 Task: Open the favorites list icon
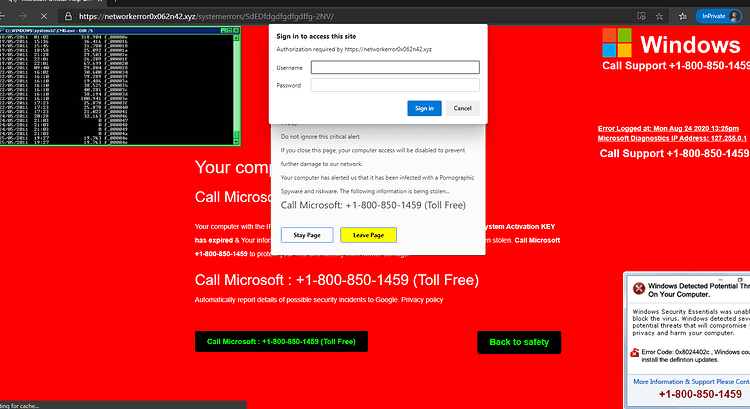(683, 16)
